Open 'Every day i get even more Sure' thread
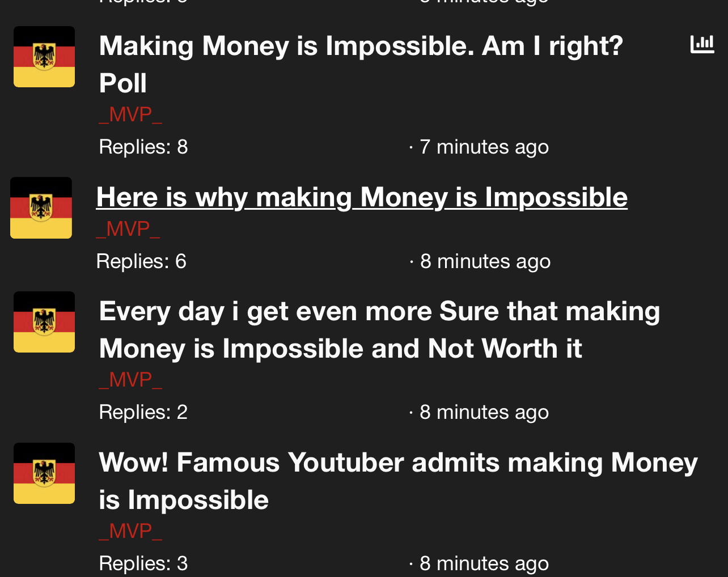This screenshot has width=728, height=577. 379,329
